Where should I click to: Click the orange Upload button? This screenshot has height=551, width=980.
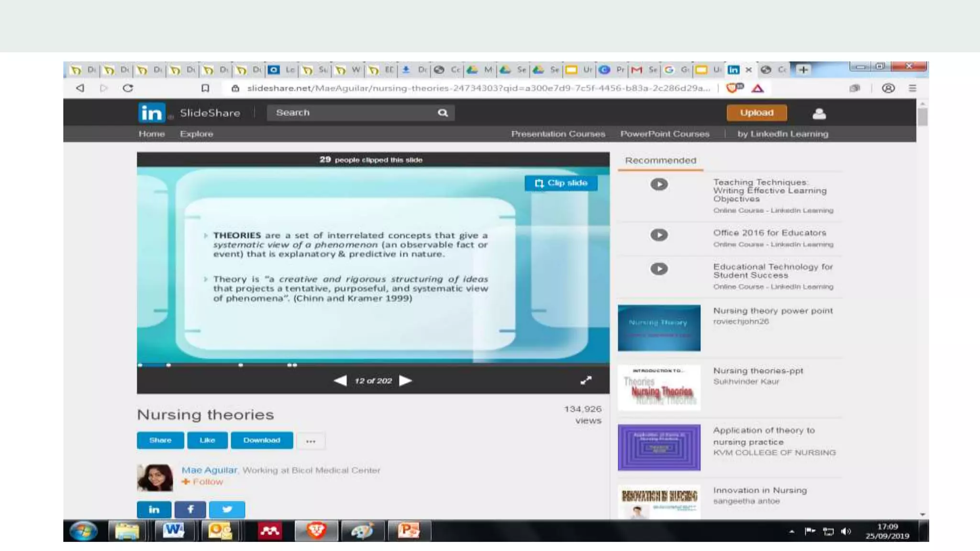[x=757, y=113]
